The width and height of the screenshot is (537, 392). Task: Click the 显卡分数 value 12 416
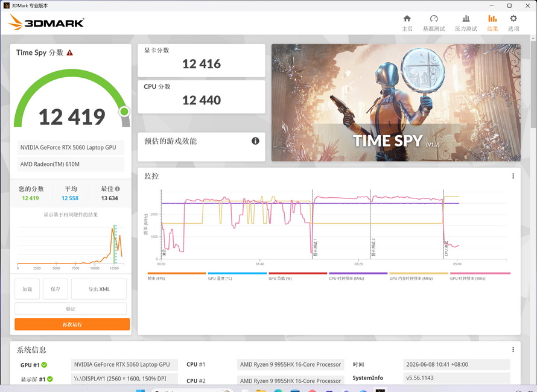(x=202, y=64)
